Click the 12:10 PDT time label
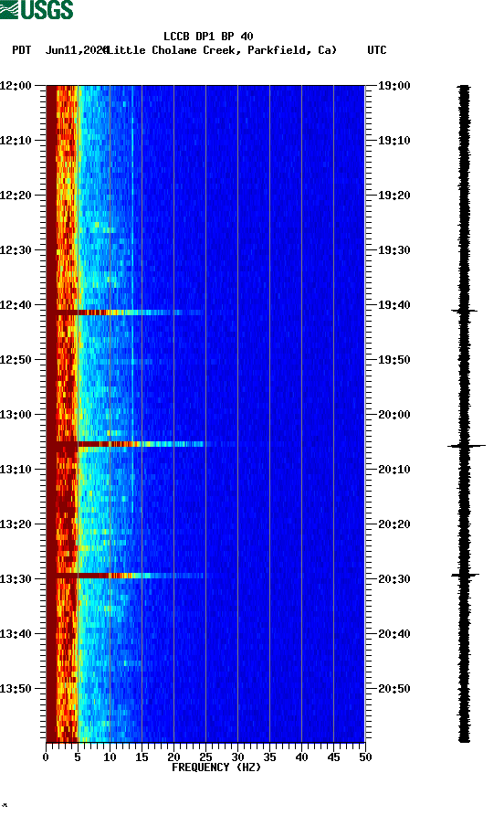 point(16,141)
